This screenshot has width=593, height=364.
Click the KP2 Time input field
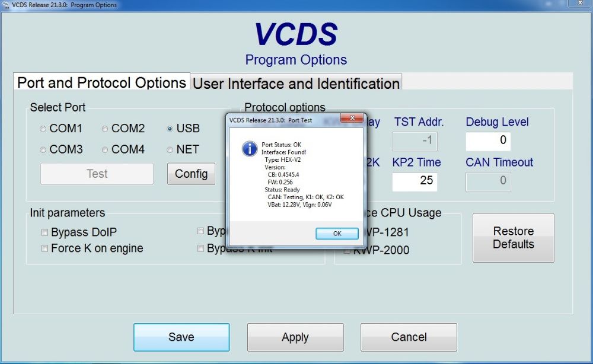[415, 181]
